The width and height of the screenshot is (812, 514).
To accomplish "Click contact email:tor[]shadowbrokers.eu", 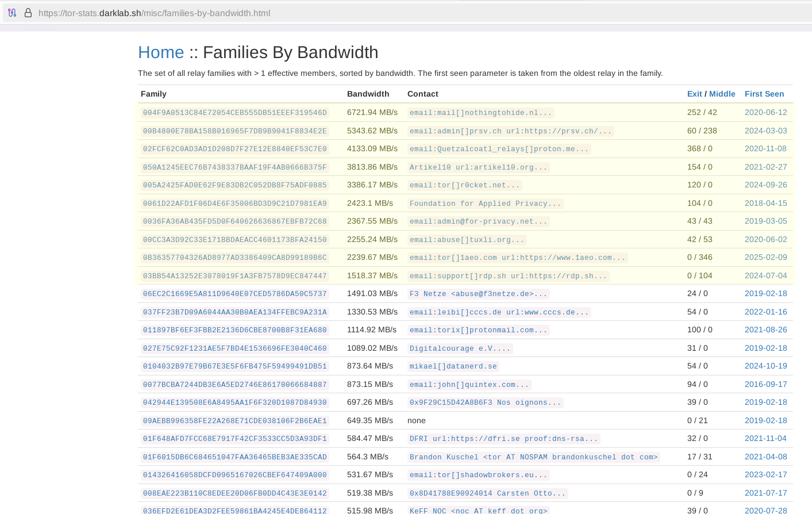I will (x=479, y=475).
